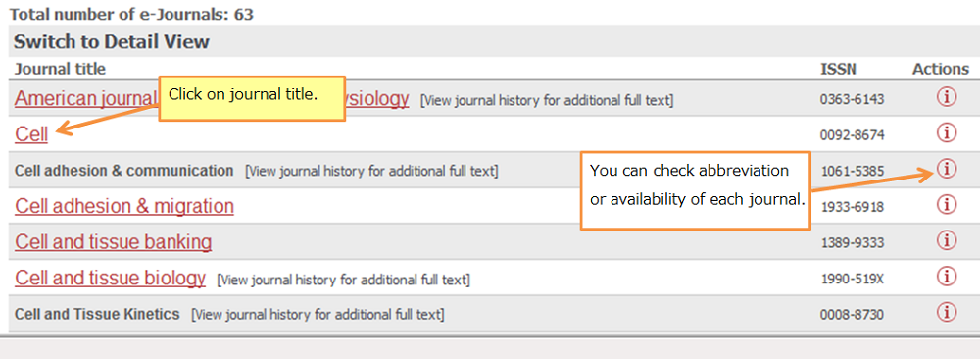Viewport: 980px width, 359px height.
Task: Open info icon for Cell adhesion & migration
Action: tap(947, 204)
